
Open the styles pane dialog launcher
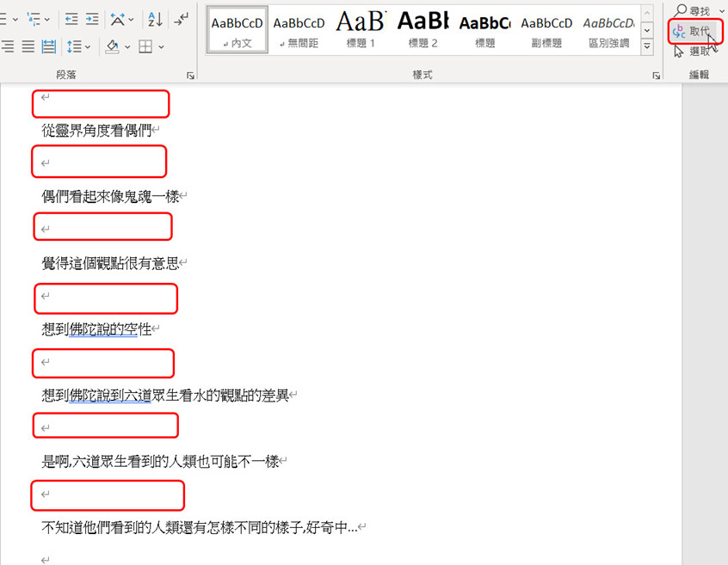[x=657, y=76]
